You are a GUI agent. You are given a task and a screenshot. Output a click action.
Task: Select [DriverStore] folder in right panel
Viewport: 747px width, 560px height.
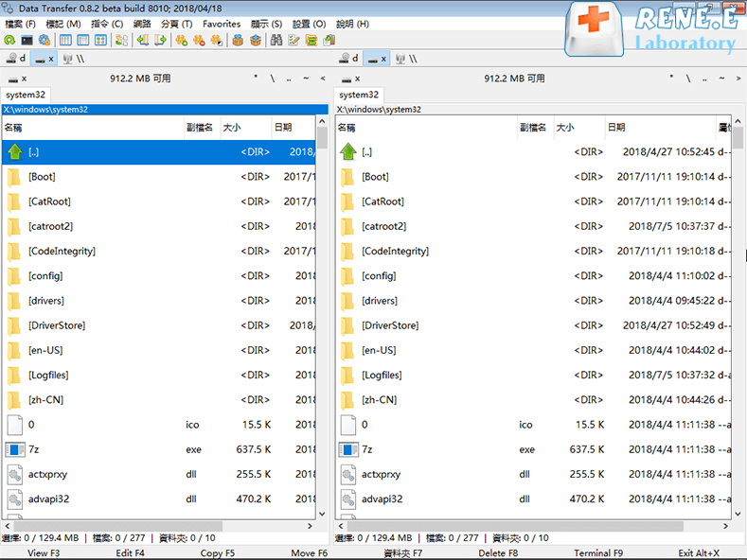(534, 325)
